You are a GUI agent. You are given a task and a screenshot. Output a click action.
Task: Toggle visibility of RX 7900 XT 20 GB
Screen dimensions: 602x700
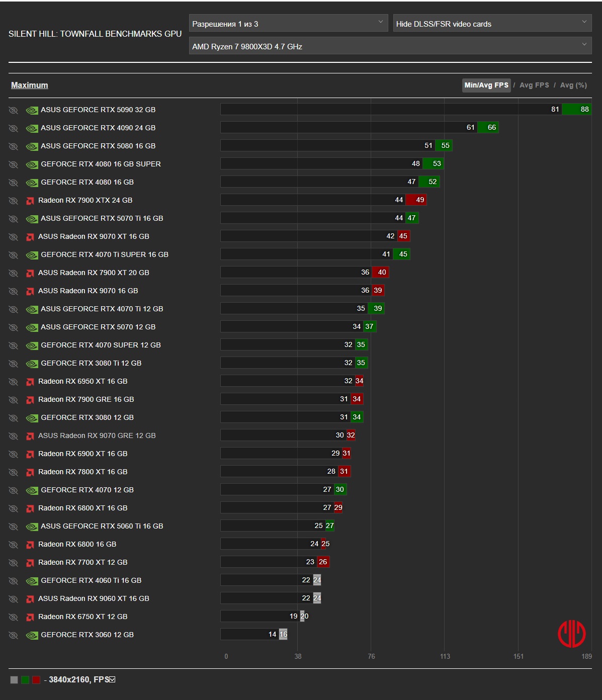click(13, 273)
